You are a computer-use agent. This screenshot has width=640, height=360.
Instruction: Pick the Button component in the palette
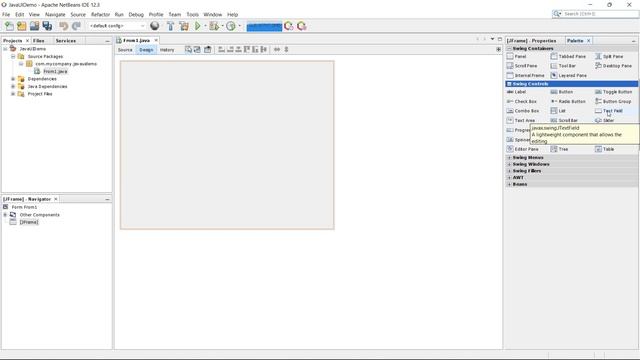coord(562,92)
